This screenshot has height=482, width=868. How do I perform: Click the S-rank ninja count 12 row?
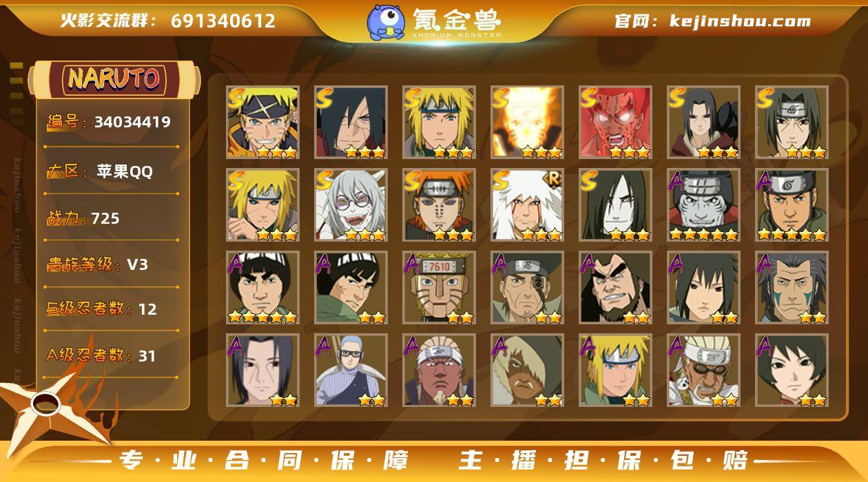click(x=111, y=308)
